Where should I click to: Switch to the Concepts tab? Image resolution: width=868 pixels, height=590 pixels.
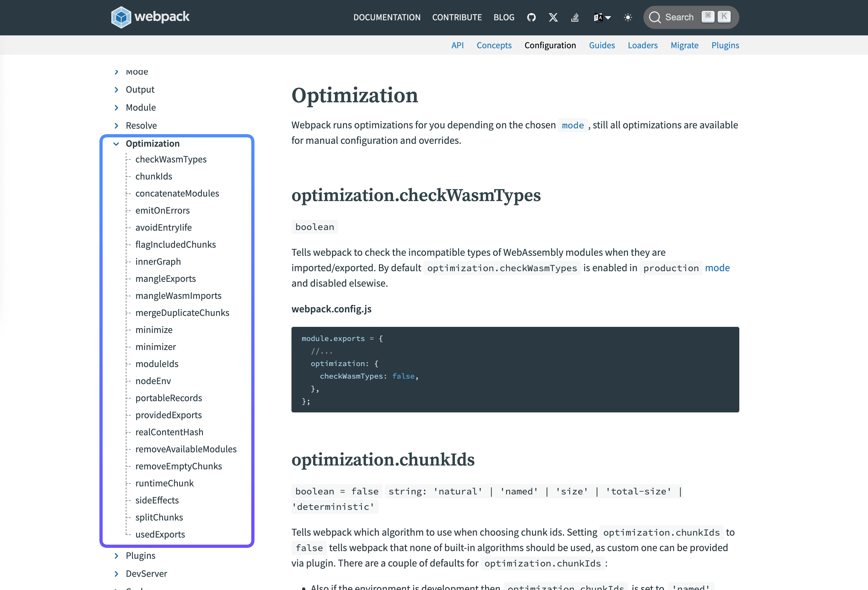coord(494,45)
